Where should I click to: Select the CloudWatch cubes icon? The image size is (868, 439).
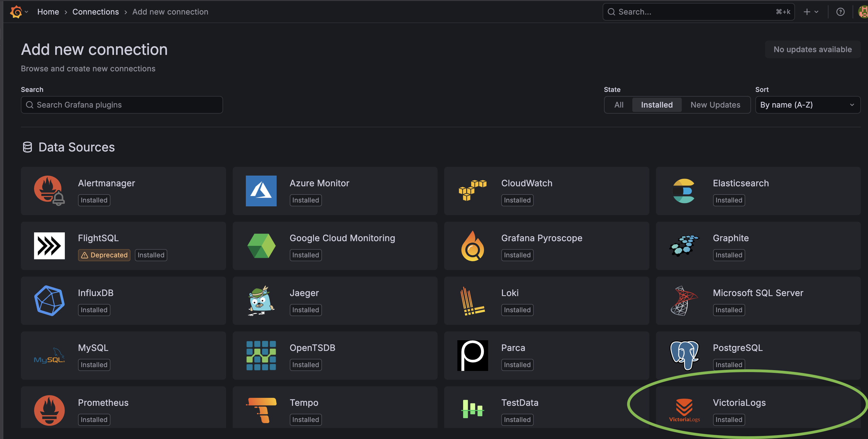click(x=472, y=190)
